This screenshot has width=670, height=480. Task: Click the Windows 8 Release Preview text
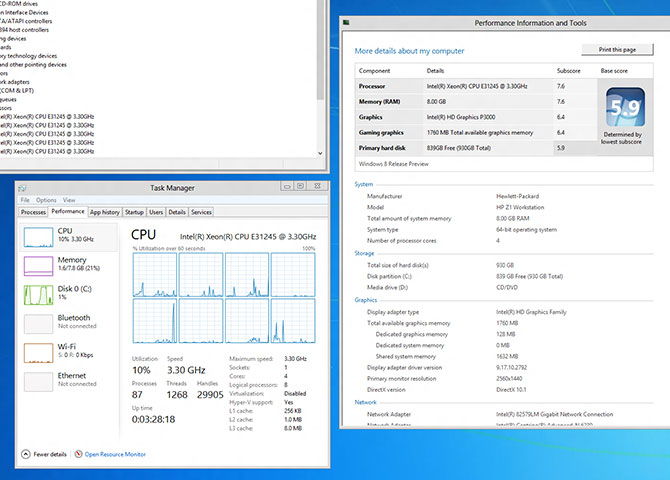tap(394, 164)
